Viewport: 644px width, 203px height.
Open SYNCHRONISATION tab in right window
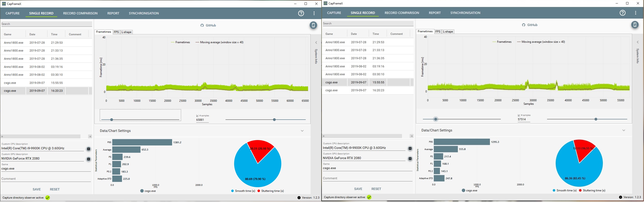(x=465, y=13)
